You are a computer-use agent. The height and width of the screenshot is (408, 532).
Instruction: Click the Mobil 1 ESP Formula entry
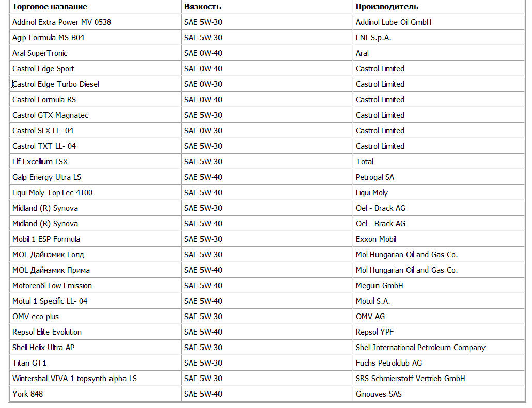pyautogui.click(x=46, y=239)
